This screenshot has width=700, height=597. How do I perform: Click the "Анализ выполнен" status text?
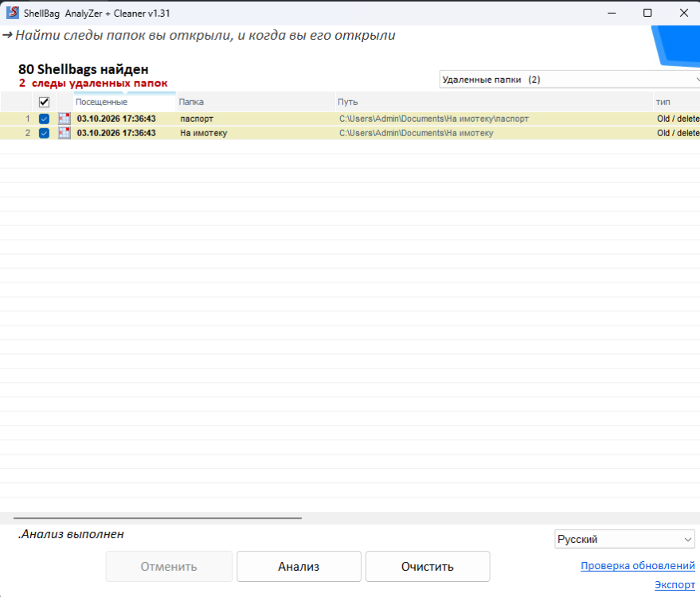(71, 534)
